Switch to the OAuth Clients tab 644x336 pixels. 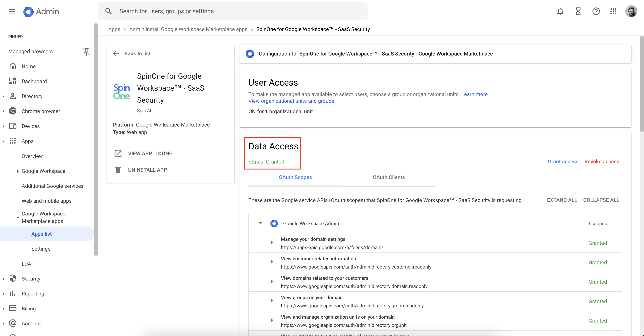pos(388,177)
